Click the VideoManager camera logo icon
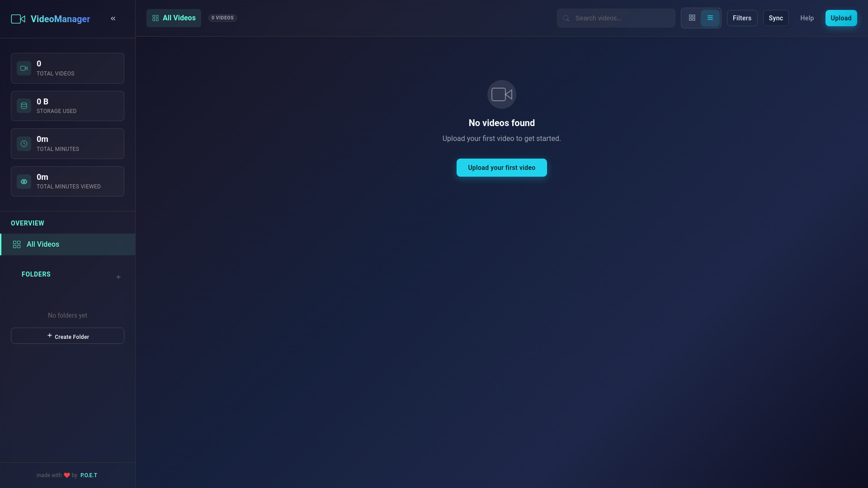Image resolution: width=868 pixels, height=488 pixels. [18, 19]
